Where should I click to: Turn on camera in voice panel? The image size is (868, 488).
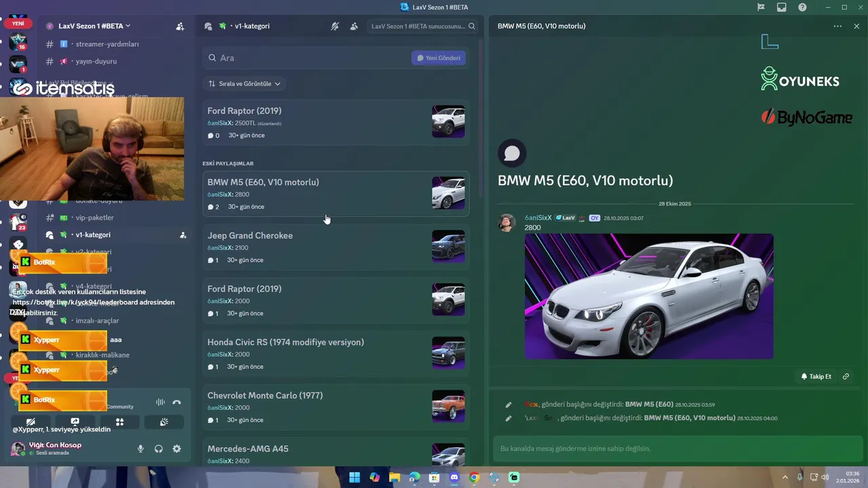[x=31, y=422]
